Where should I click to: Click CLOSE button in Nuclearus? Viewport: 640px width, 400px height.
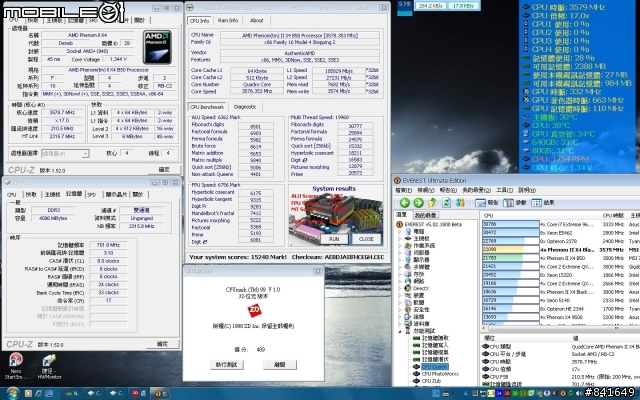tap(366, 239)
